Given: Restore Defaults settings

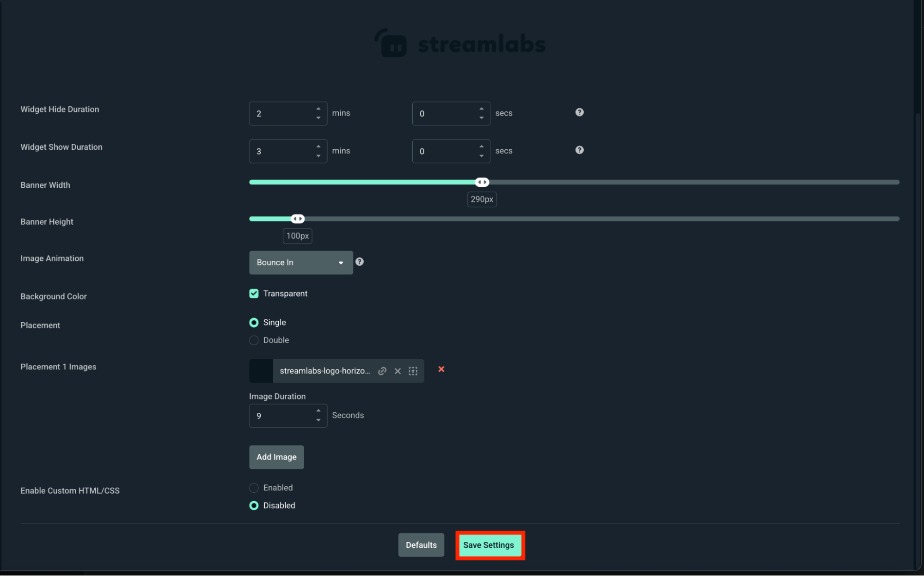Looking at the screenshot, I should pos(421,545).
